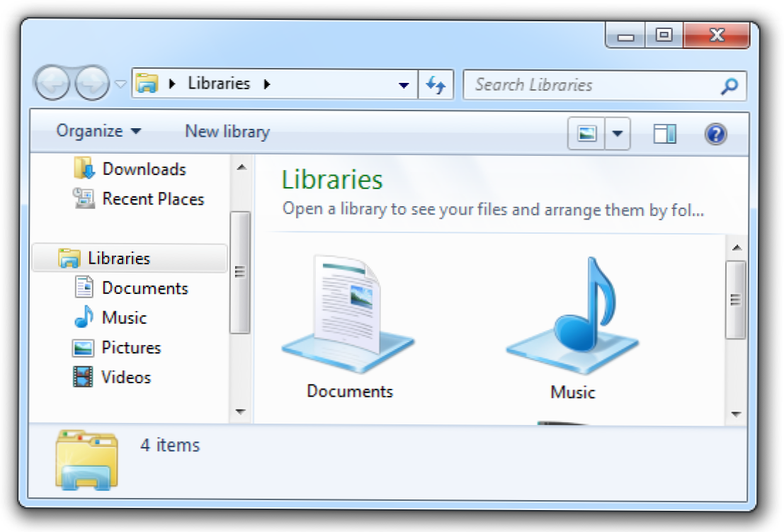Screen dimensions: 784x532
Task: Select Libraries in the address bar path
Action: [x=219, y=83]
